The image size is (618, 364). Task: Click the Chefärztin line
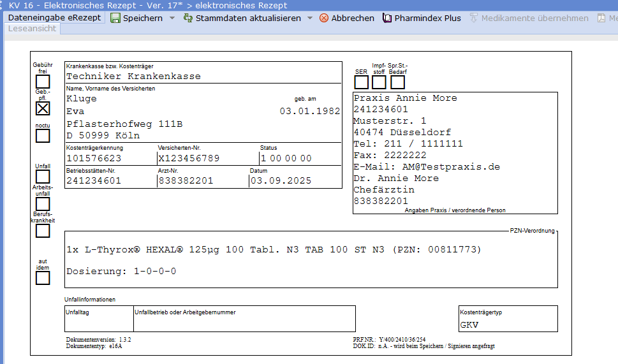tap(384, 189)
